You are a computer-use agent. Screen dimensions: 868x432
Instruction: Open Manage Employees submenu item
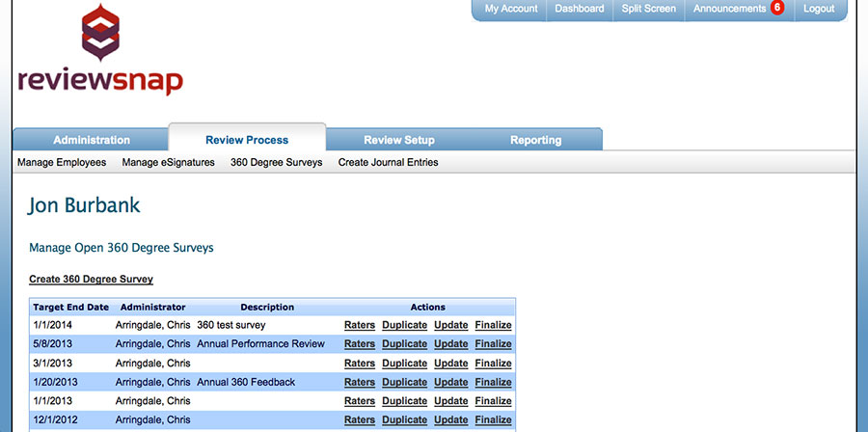[62, 163]
